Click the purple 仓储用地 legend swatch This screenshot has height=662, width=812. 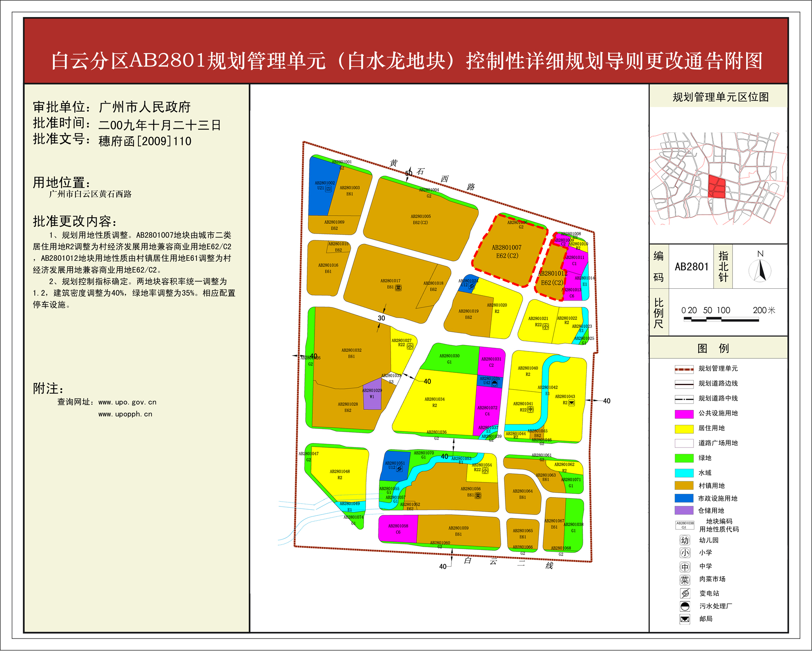tap(684, 510)
